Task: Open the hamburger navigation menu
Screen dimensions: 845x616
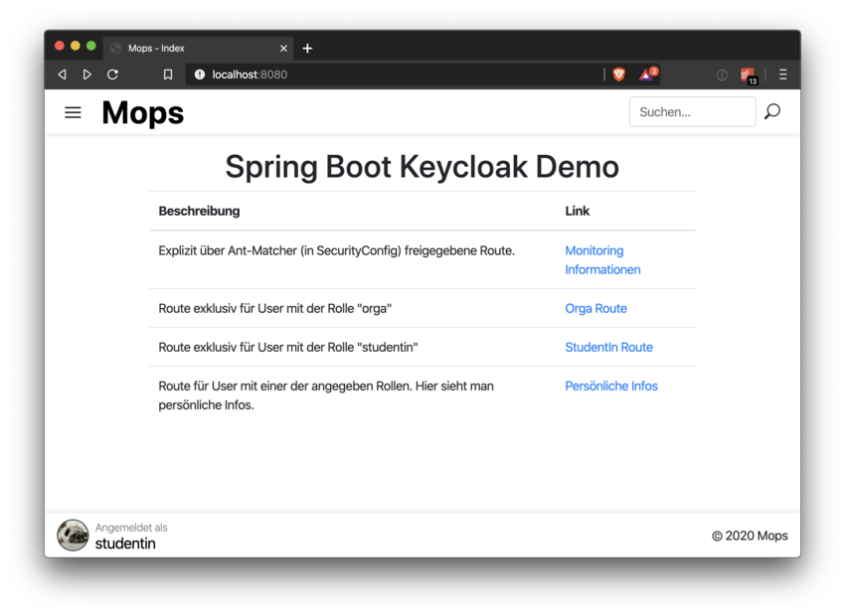Action: click(73, 112)
